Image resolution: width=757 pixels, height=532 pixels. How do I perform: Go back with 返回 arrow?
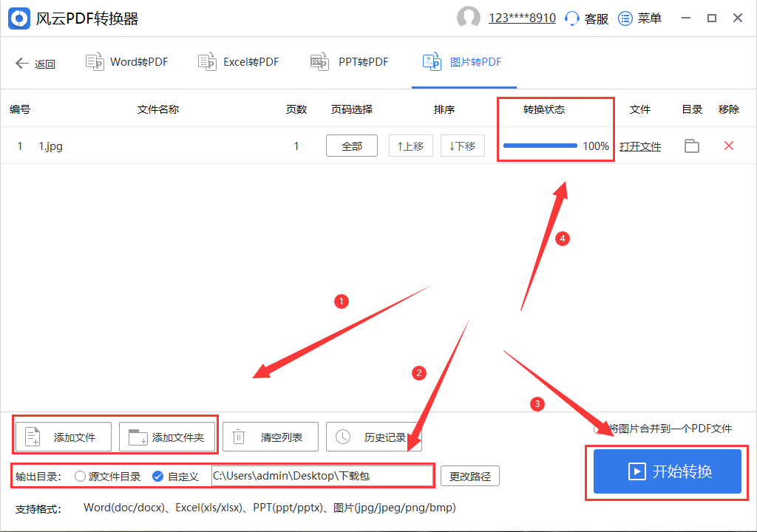pos(35,64)
